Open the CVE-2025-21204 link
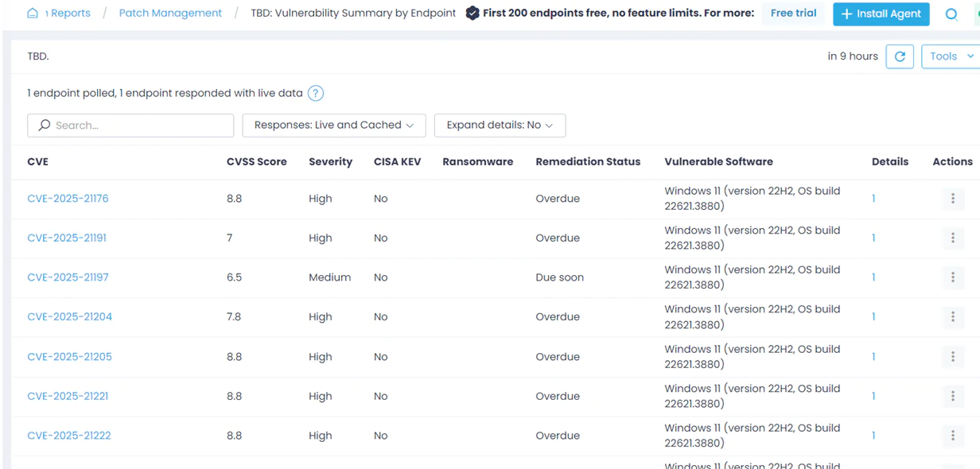This screenshot has width=980, height=469. 69,316
